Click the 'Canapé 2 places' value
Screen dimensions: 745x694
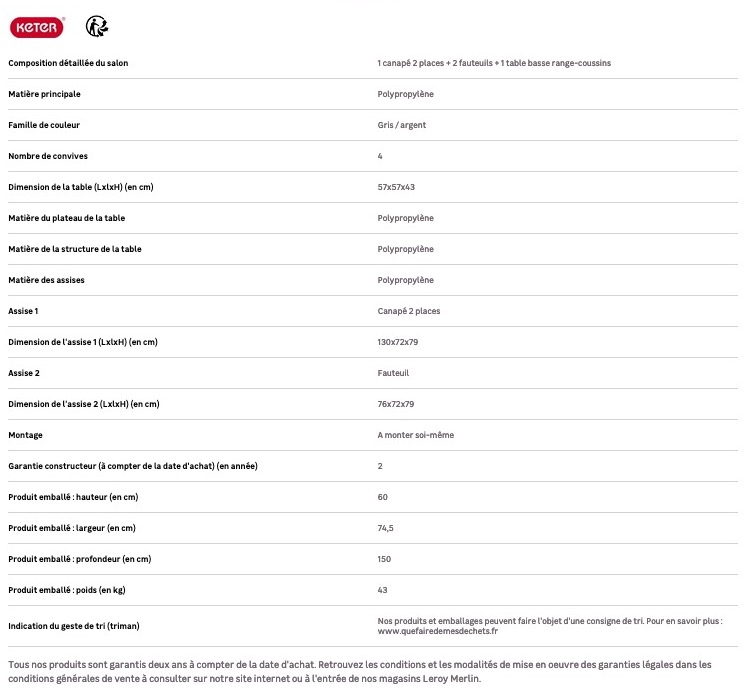click(x=408, y=311)
